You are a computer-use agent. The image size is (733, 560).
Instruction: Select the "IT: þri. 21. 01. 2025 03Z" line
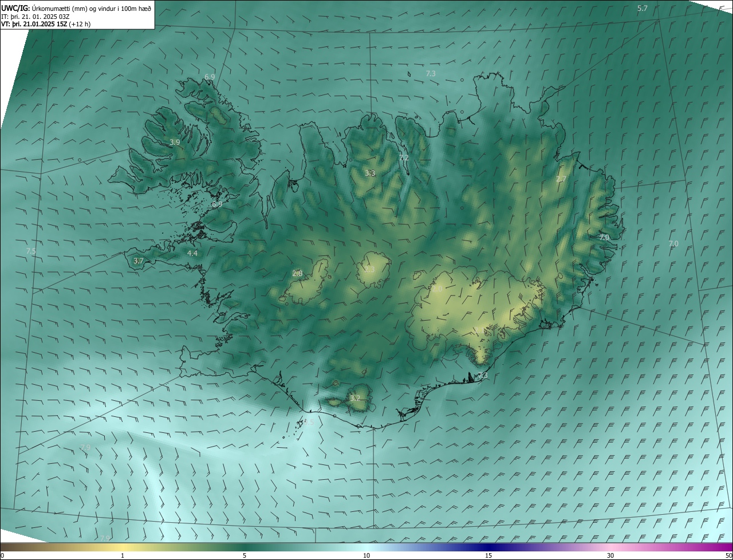tap(35, 16)
